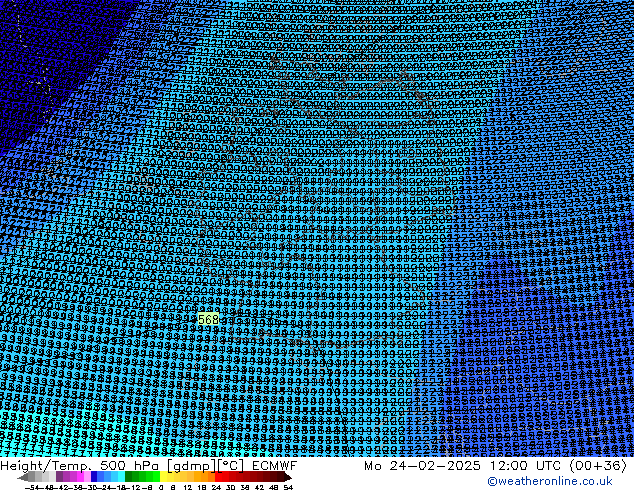
Task: Click the dark green -12 legend swatch
Action: 129,476
